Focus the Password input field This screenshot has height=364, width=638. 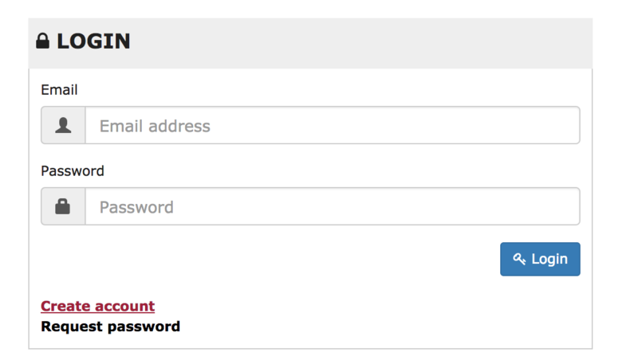click(x=332, y=207)
